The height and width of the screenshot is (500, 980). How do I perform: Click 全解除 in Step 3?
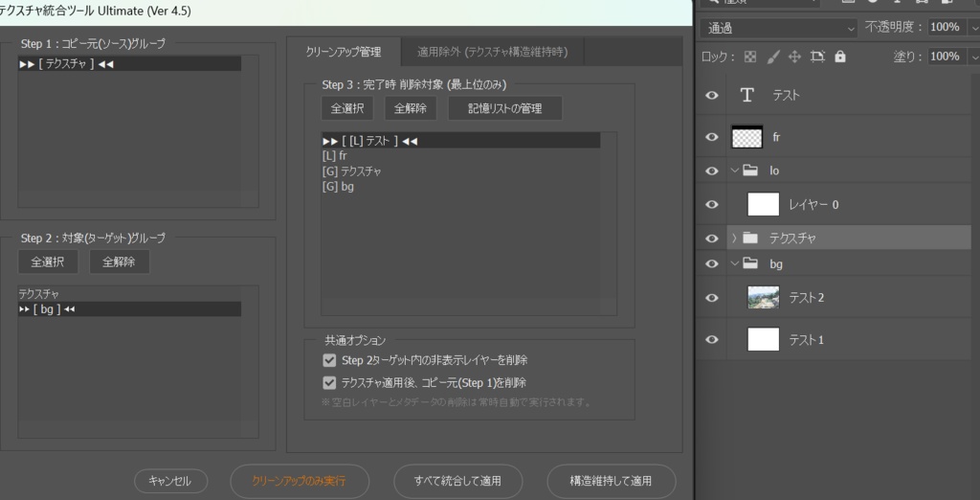click(410, 108)
